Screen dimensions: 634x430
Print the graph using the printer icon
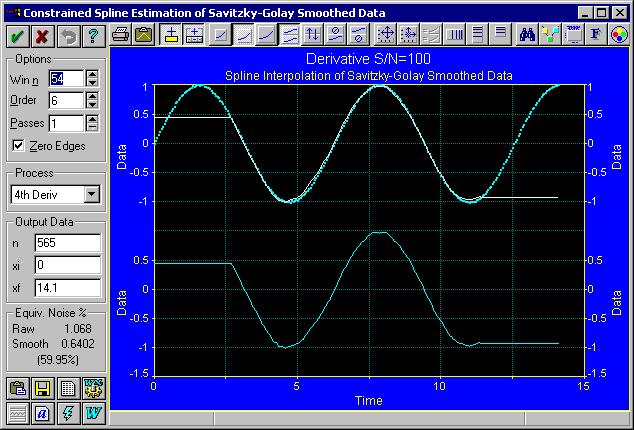click(120, 35)
